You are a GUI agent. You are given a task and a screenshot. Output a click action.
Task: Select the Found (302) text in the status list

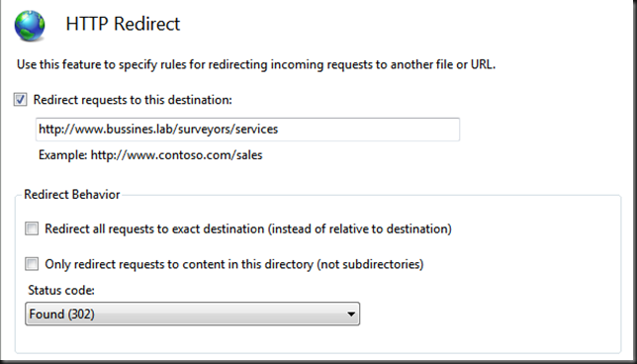(61, 314)
